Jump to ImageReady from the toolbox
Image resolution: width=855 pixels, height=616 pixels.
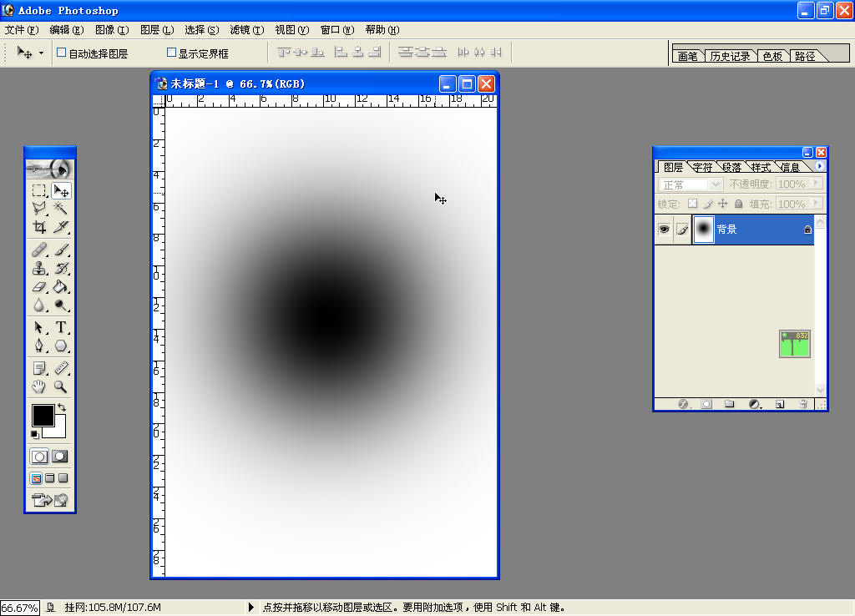click(49, 499)
